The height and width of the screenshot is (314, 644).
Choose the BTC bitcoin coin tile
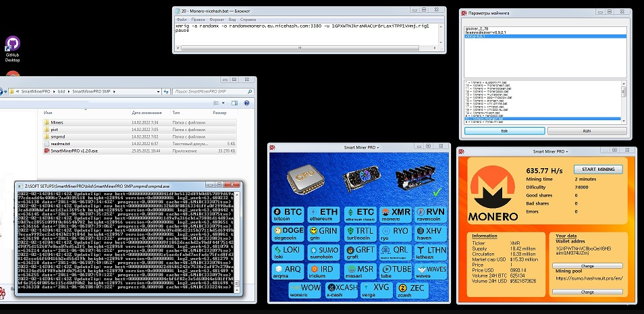288,215
